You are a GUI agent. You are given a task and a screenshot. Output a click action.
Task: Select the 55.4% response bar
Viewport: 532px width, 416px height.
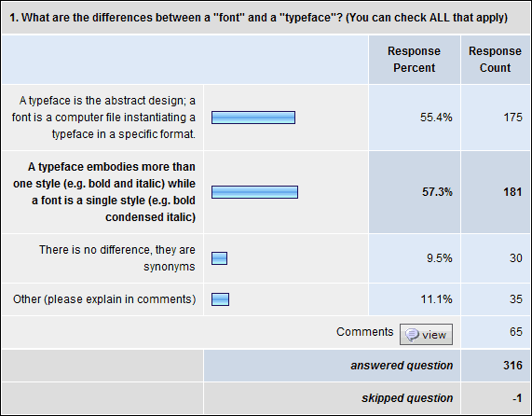tap(253, 118)
